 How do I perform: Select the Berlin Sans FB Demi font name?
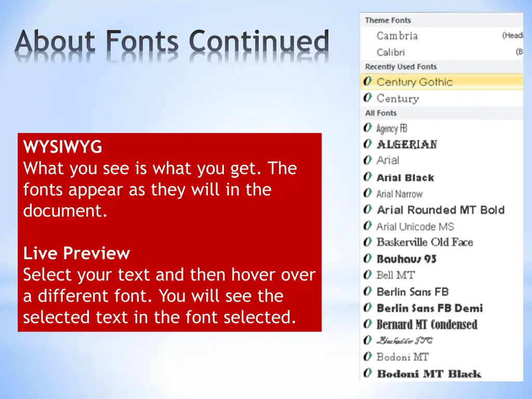point(430,308)
